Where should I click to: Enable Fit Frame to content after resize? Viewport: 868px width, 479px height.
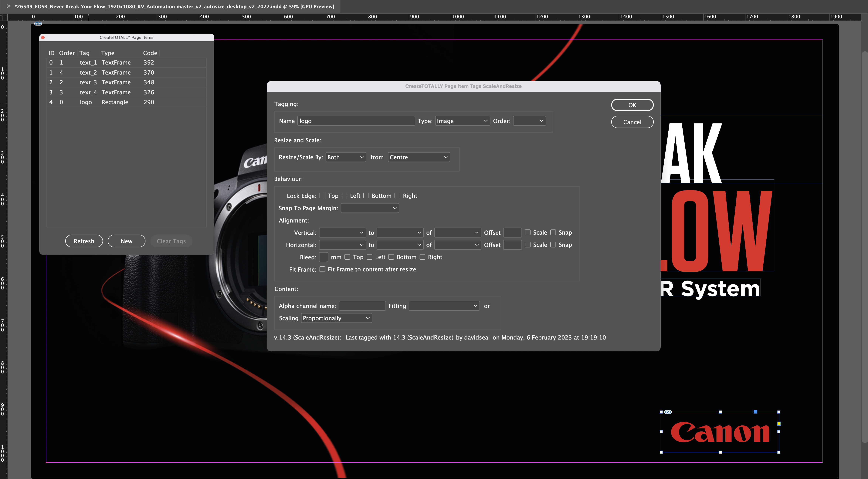click(322, 269)
